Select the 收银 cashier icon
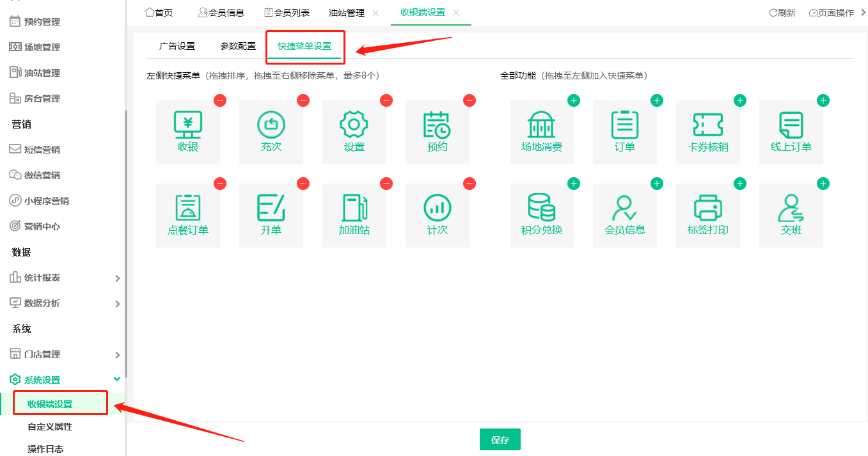868x456 pixels. coord(187,132)
